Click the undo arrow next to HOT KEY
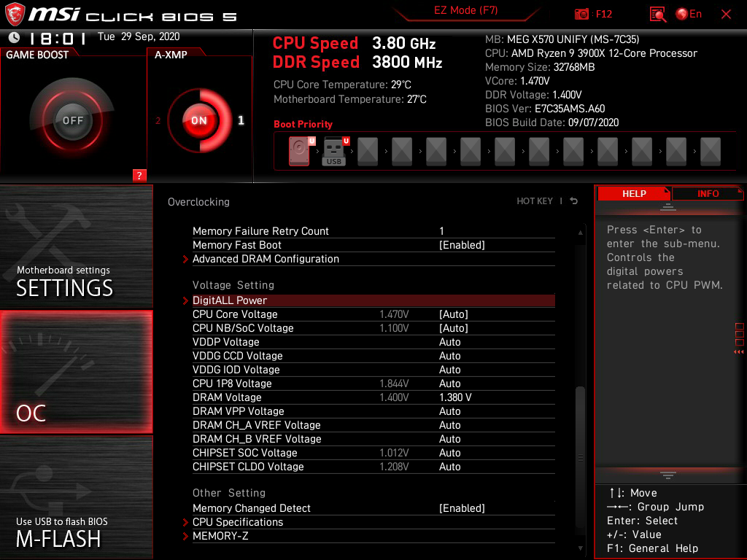Viewport: 747px width, 560px height. point(573,201)
